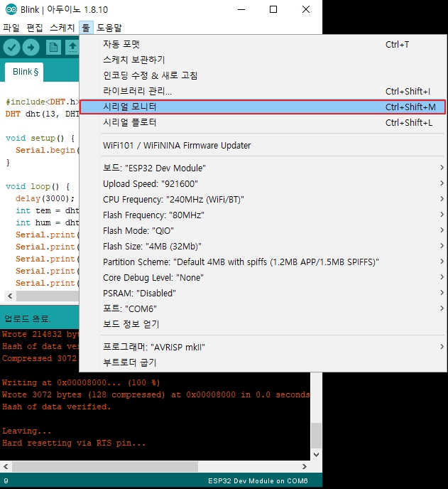Click console vertical scroll down arrow
Viewport: 448px width, 489px height.
tap(316, 455)
